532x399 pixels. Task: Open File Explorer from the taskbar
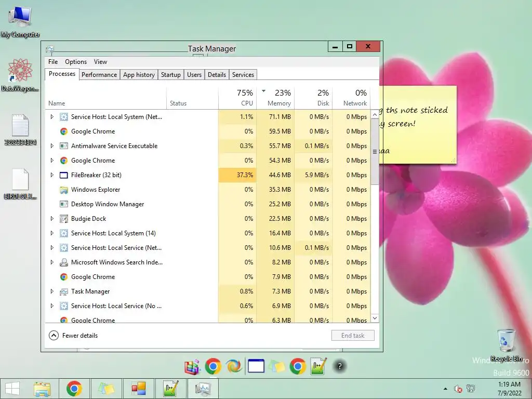pyautogui.click(x=42, y=389)
